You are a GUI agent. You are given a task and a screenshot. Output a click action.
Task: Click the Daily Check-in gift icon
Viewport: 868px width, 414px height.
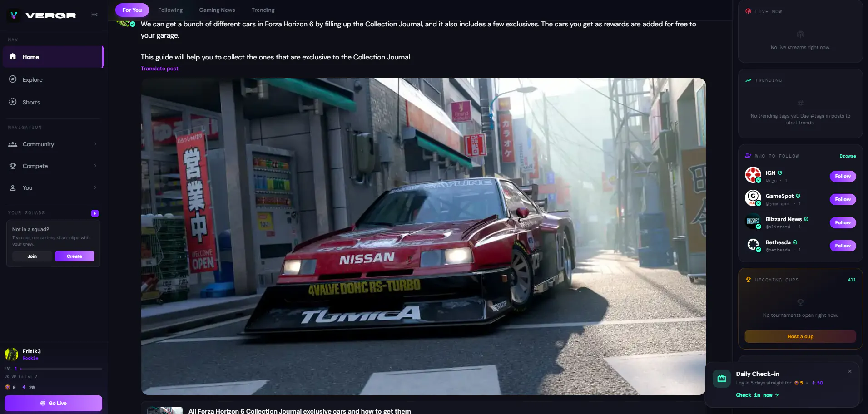coord(722,379)
